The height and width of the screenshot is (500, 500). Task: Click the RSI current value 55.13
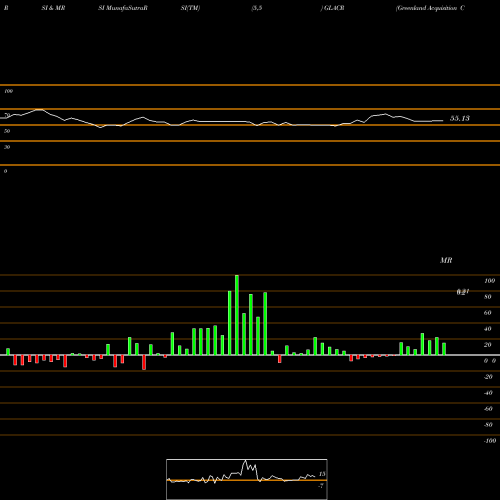460,118
